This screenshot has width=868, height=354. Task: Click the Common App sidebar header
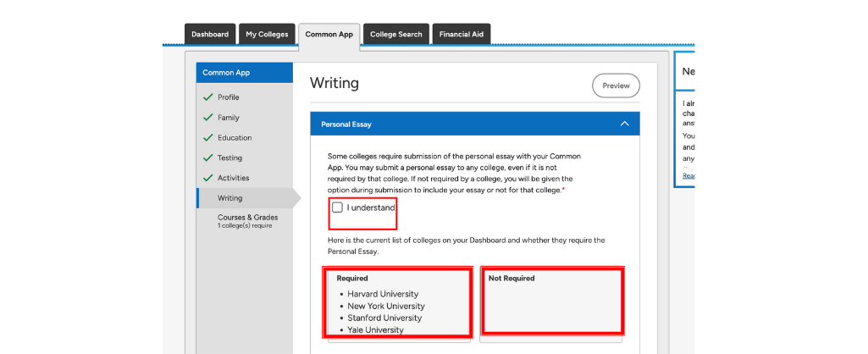pyautogui.click(x=244, y=73)
